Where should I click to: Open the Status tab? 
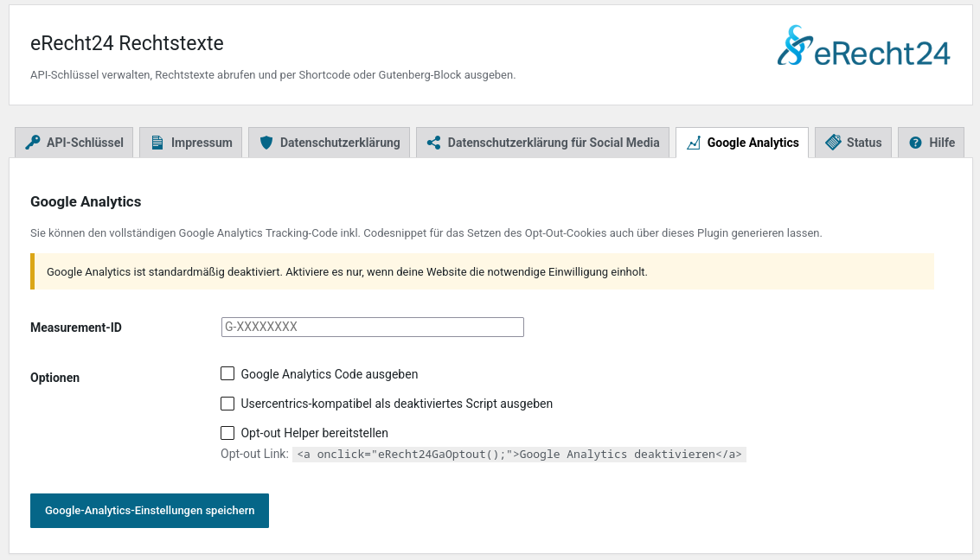point(853,143)
